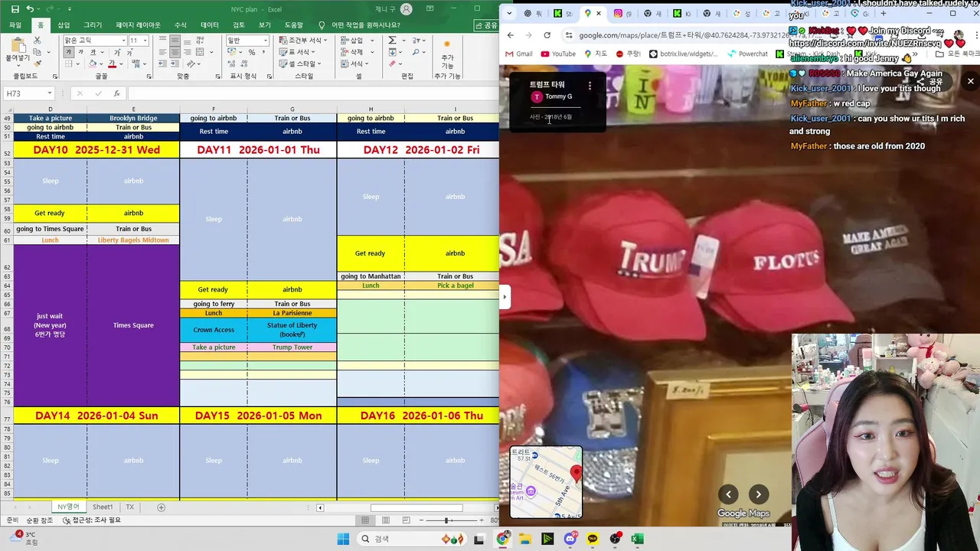Viewport: 980px width, 551px height.
Task: Apply fill color with the paint bucket
Action: (92, 64)
